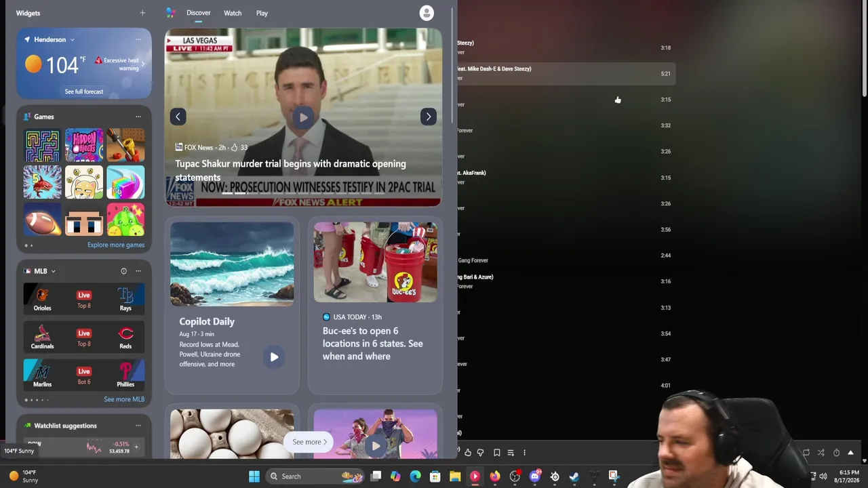Launch the Hidden Objects game
This screenshot has height=488, width=868.
tap(84, 145)
